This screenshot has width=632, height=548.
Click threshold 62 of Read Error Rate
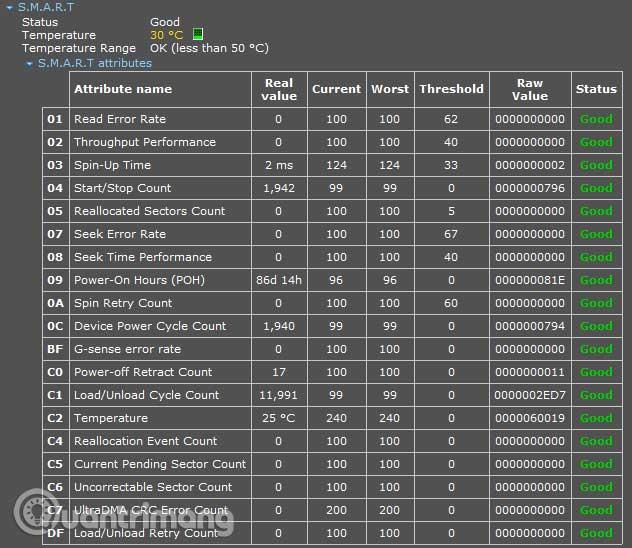[x=451, y=119]
